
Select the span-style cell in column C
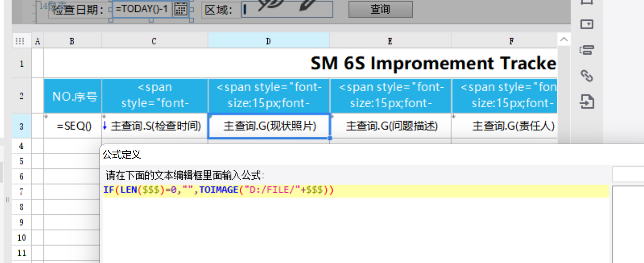[x=155, y=96]
